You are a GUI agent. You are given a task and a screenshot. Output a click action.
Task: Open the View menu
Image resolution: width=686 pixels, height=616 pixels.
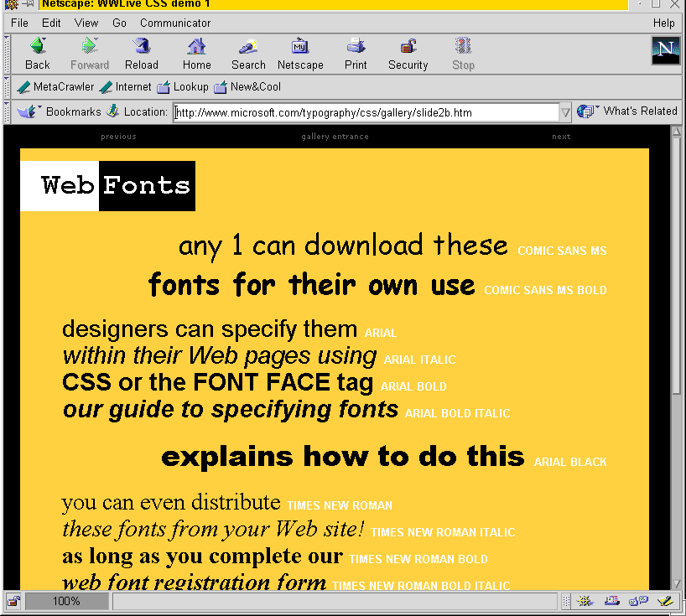(86, 23)
